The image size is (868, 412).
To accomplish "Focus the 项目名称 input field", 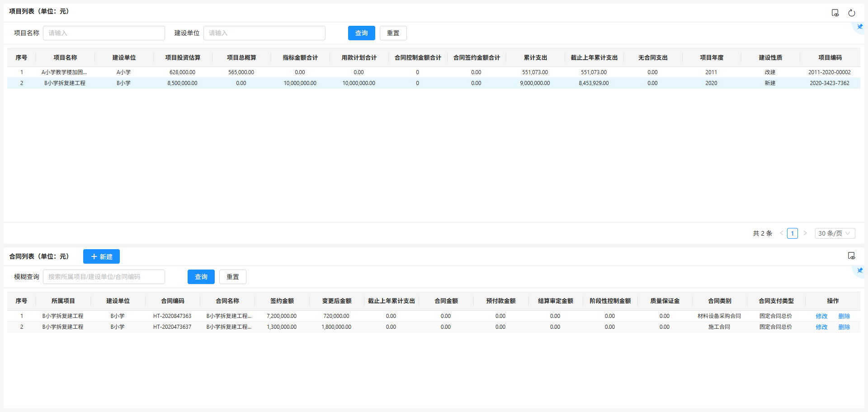I will (104, 33).
